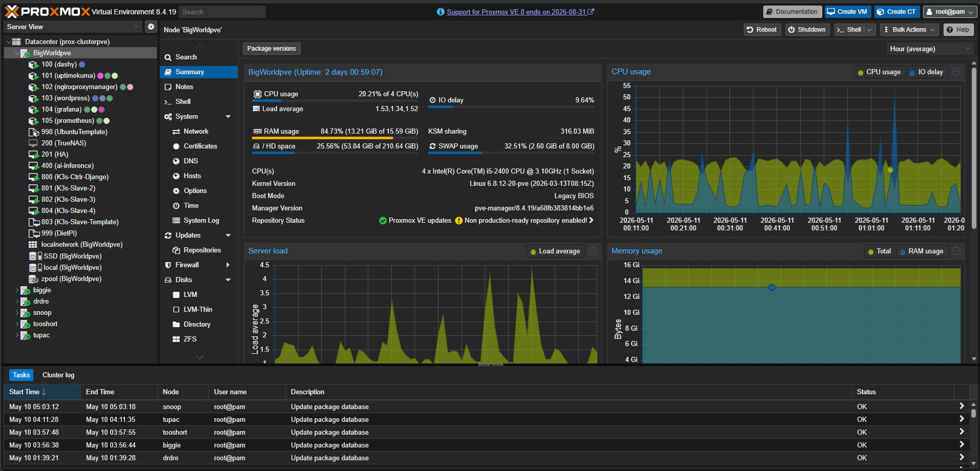Click the Notes icon in node menu
Image resolution: width=980 pixels, height=471 pixels.
coord(168,87)
